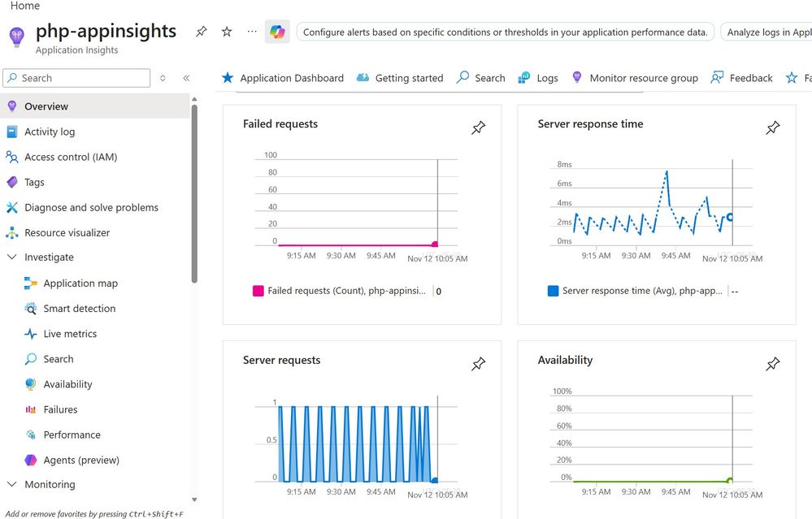This screenshot has width=812, height=519.
Task: Pin the php-appinsights resource to dashboard
Action: [x=201, y=32]
